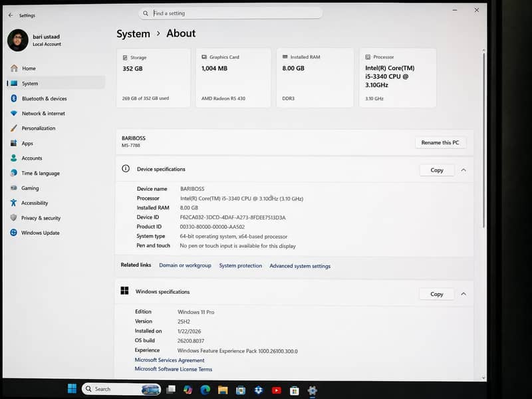The image size is (532, 399).
Task: Click the Processor i5-3340 card
Action: [398, 78]
